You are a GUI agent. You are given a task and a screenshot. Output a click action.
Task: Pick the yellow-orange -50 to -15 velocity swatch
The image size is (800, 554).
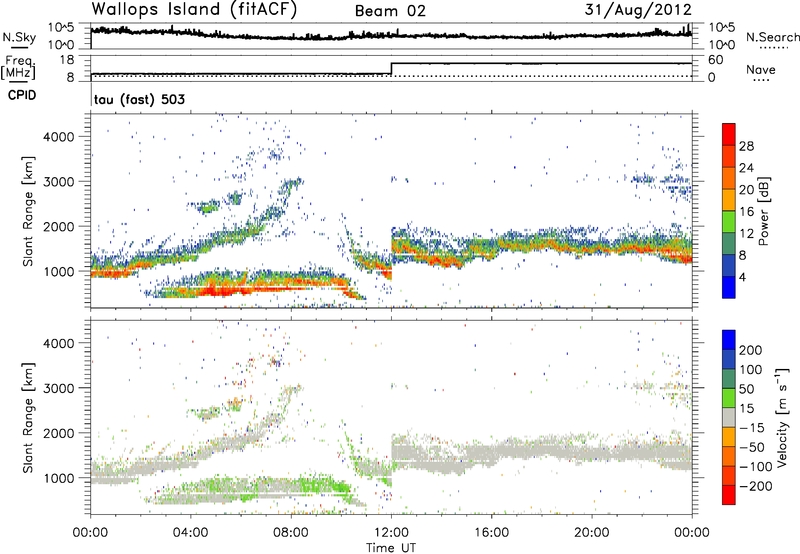[x=729, y=437]
